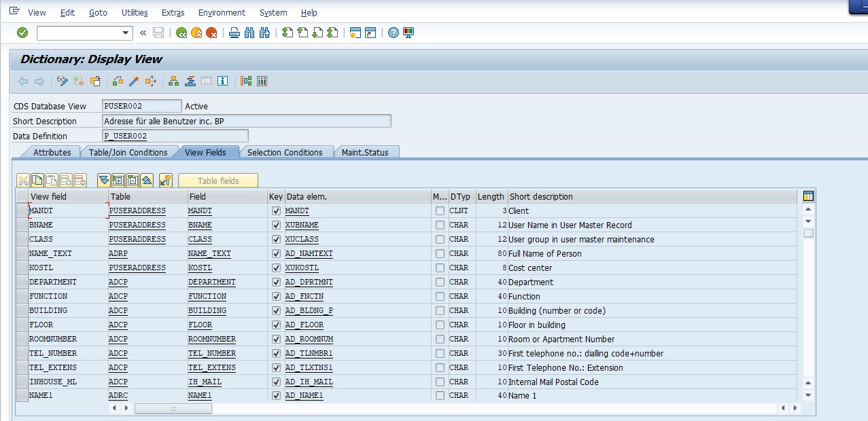Toggle the Key checkbox for BNAME row

[x=276, y=225]
